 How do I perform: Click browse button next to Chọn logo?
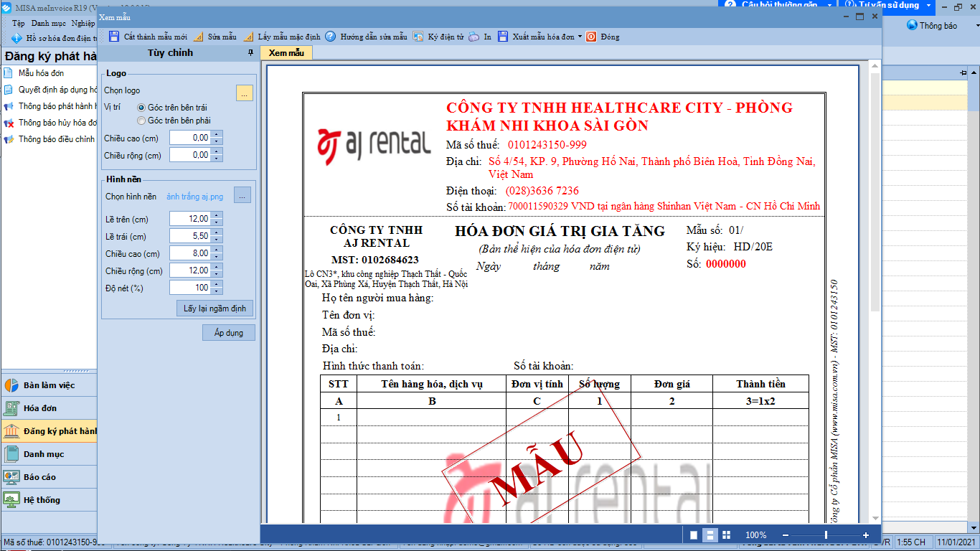(245, 93)
